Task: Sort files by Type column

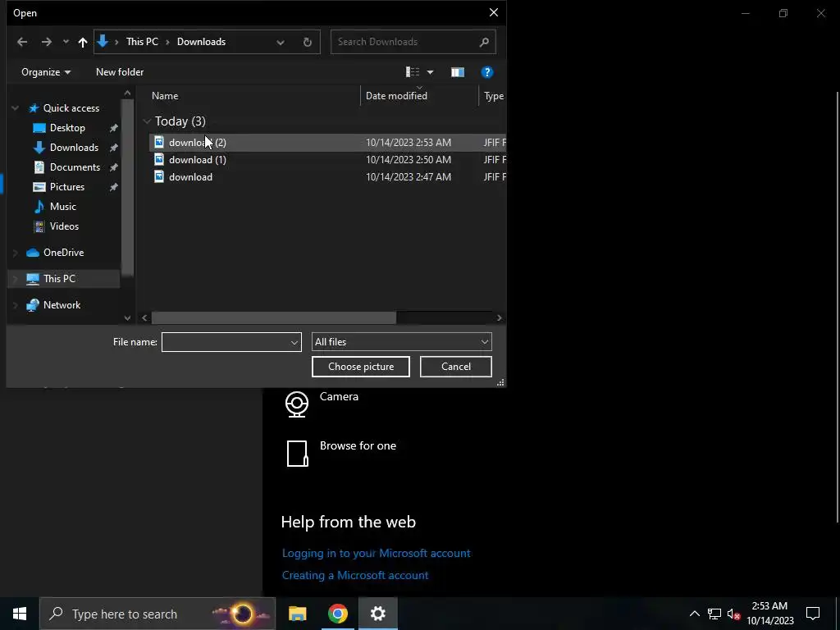Action: (493, 96)
